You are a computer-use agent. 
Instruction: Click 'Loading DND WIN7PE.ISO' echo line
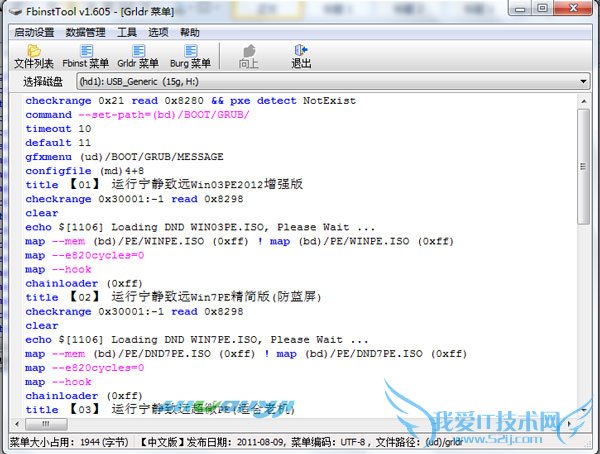pyautogui.click(x=197, y=340)
